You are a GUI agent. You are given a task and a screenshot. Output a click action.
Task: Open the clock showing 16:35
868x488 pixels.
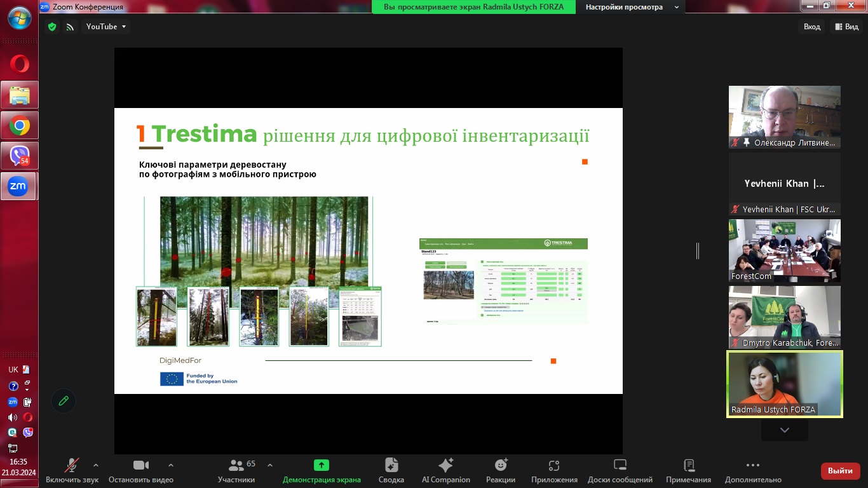(x=18, y=462)
